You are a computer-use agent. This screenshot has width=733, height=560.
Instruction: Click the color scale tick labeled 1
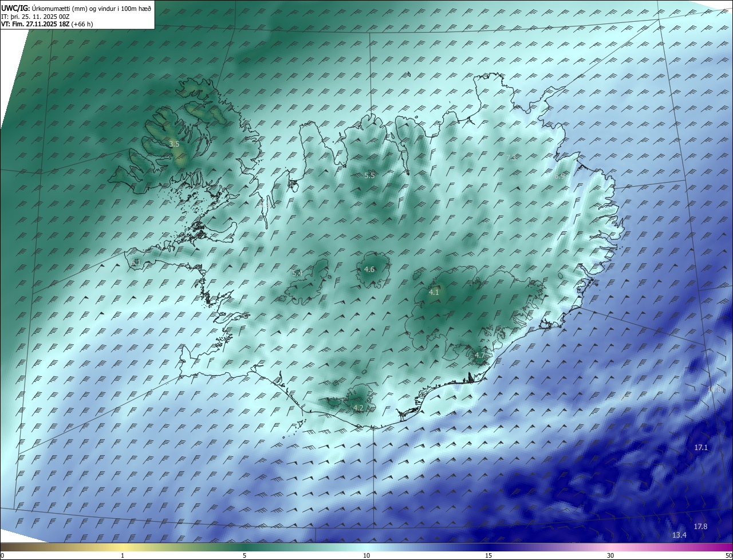click(x=123, y=555)
